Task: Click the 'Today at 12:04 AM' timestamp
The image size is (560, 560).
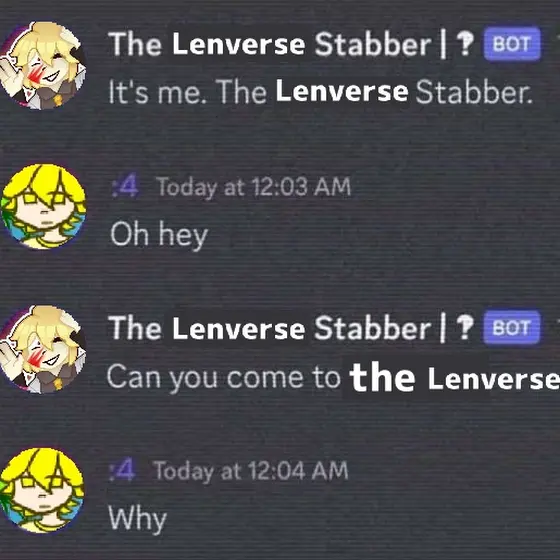Action: click(251, 471)
